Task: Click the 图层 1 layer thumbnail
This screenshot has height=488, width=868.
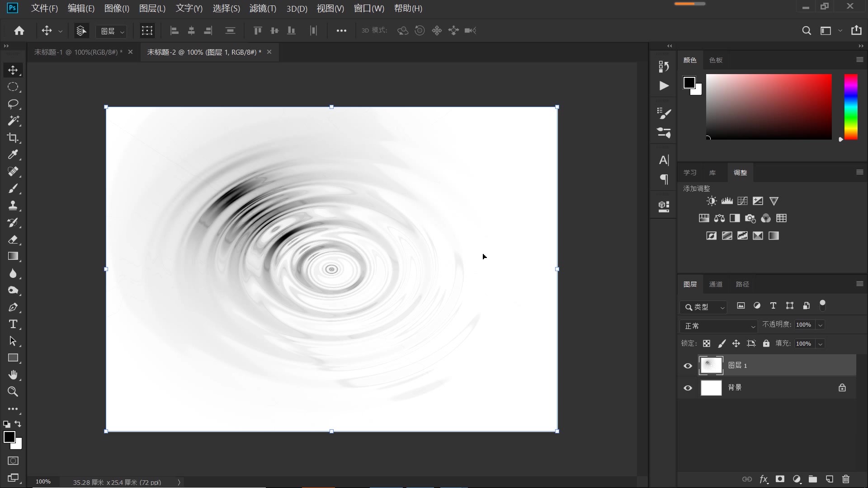Action: click(x=711, y=366)
